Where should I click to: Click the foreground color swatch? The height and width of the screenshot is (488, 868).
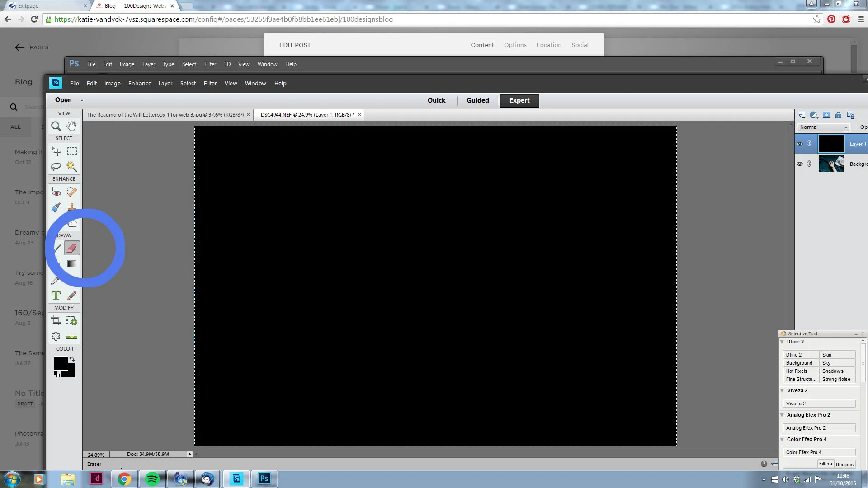(x=60, y=362)
